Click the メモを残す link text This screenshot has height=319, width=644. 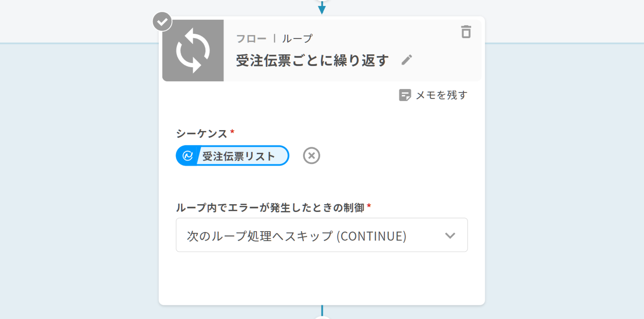(441, 95)
